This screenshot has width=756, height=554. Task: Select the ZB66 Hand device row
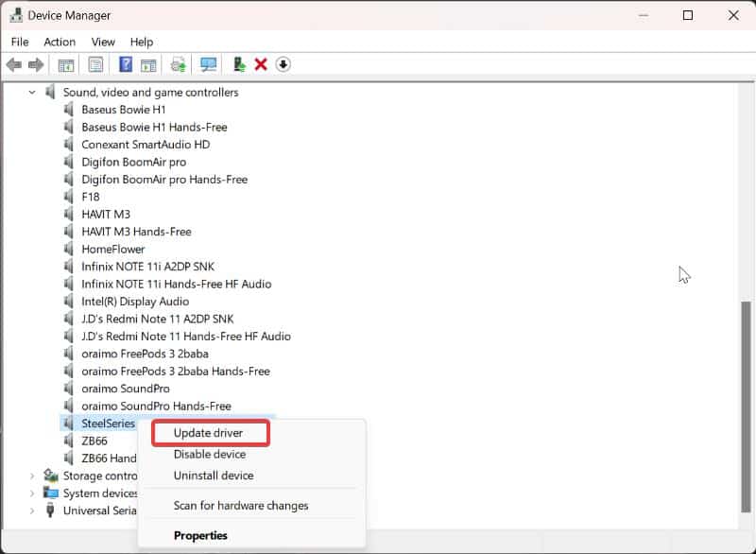point(109,459)
